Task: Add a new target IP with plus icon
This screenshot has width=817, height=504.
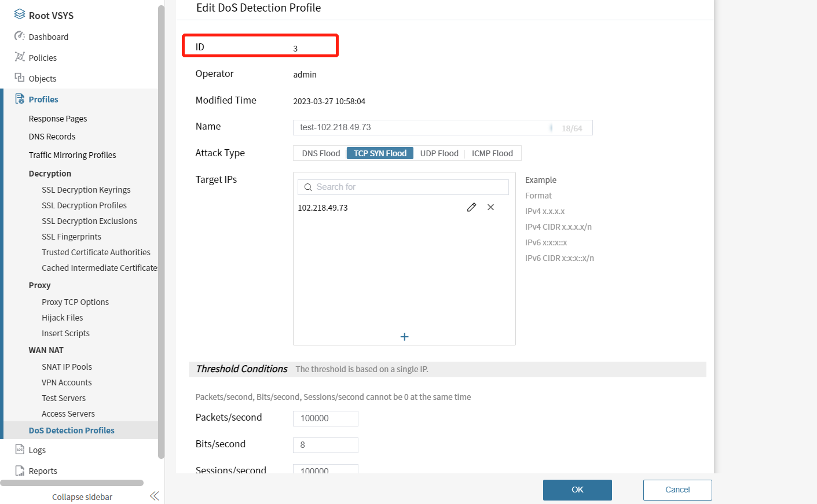Action: [404, 337]
